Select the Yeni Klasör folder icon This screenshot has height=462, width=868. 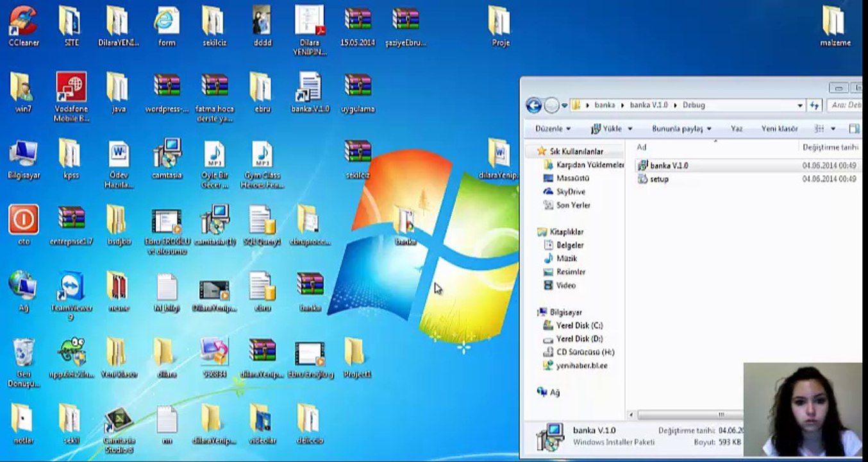[x=119, y=358]
